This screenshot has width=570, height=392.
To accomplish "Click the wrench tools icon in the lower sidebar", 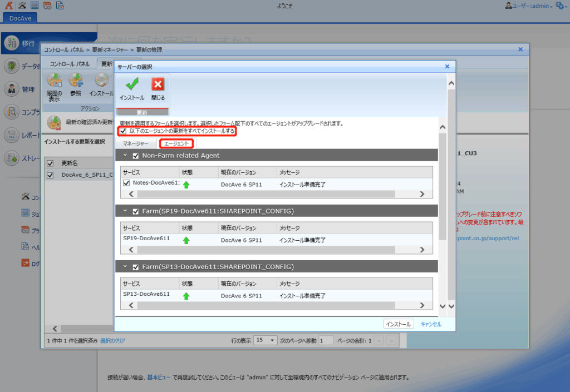I will pyautogui.click(x=26, y=196).
